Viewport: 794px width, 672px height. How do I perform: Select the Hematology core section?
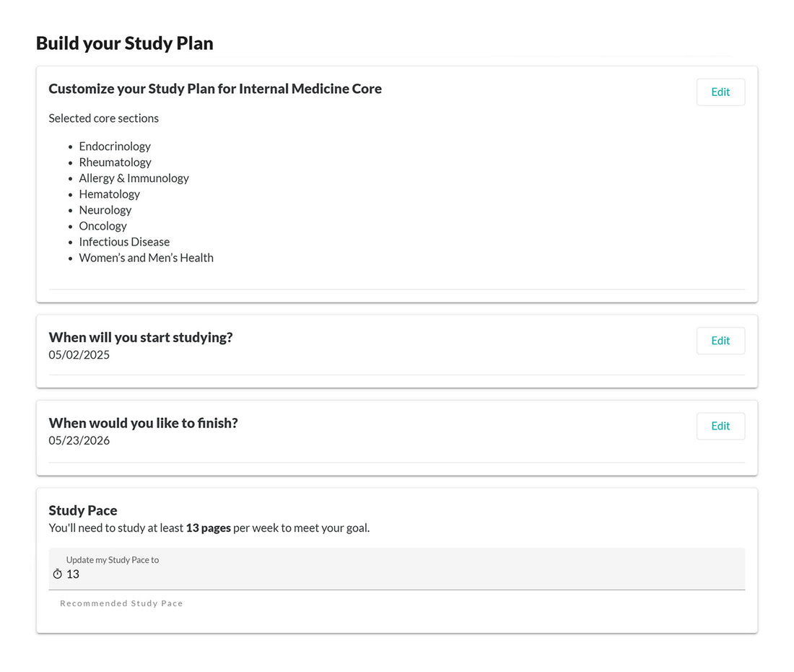[x=109, y=193]
